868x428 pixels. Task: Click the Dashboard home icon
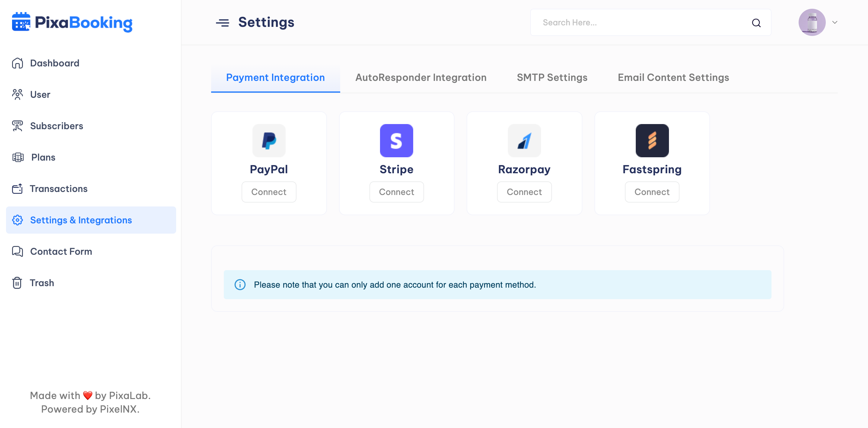tap(17, 63)
